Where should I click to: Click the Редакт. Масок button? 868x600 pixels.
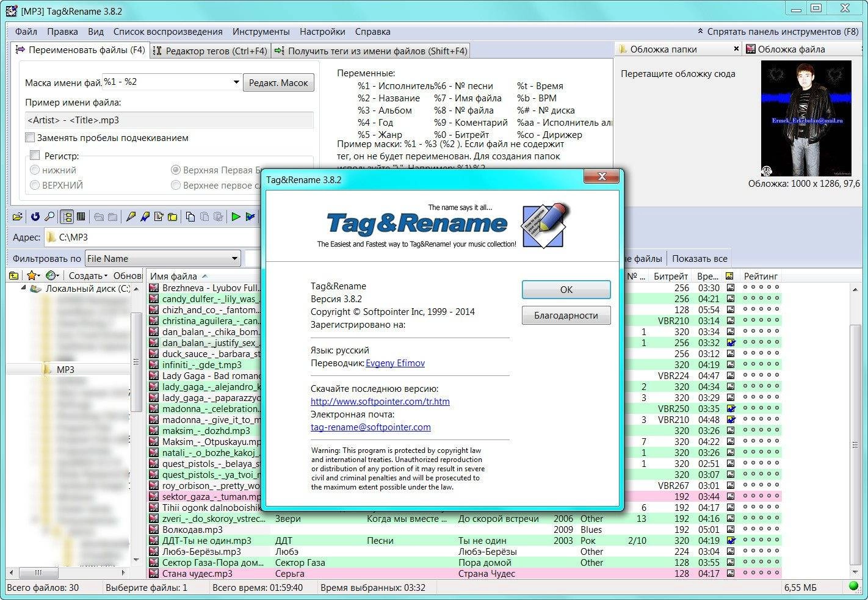[278, 83]
